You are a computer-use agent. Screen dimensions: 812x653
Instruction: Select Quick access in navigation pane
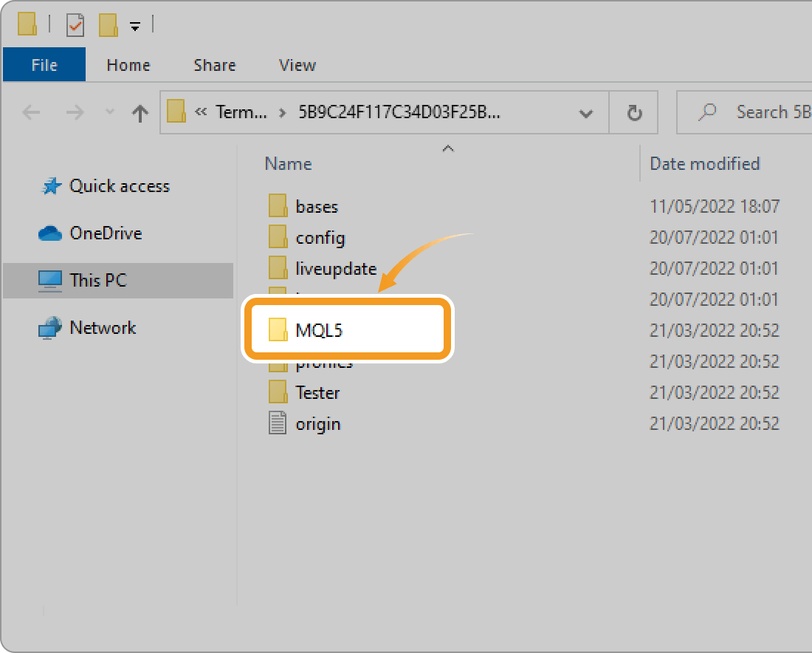[119, 186]
